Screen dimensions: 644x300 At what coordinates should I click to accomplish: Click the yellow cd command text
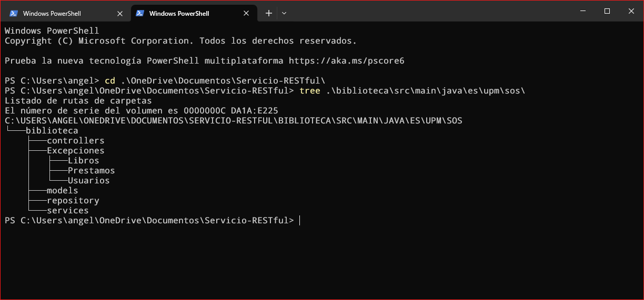tap(110, 81)
